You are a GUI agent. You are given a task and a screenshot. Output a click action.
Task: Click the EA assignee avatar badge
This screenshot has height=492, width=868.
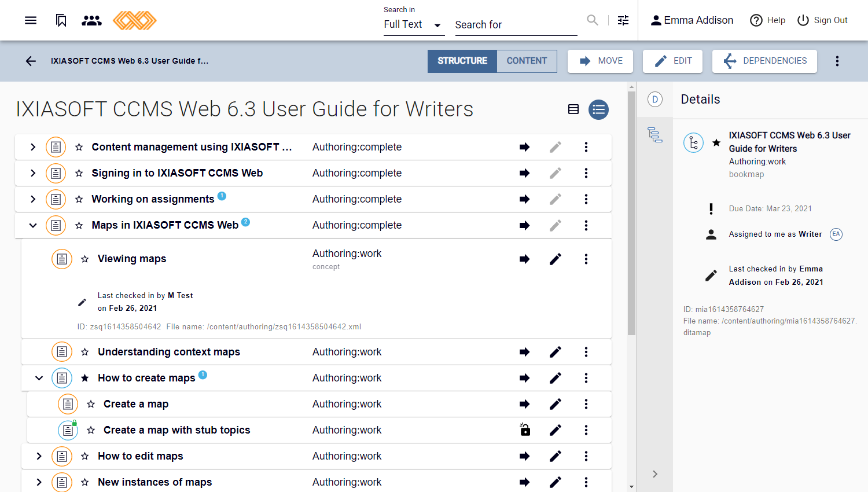[836, 234]
